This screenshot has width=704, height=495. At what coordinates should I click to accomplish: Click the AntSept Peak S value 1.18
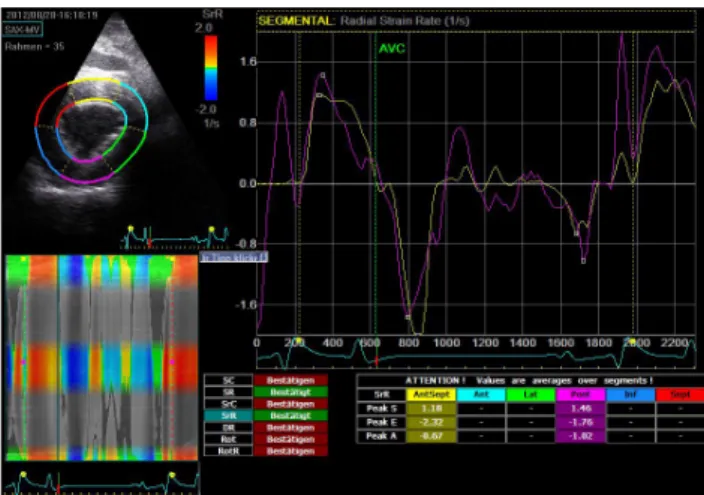pos(431,408)
